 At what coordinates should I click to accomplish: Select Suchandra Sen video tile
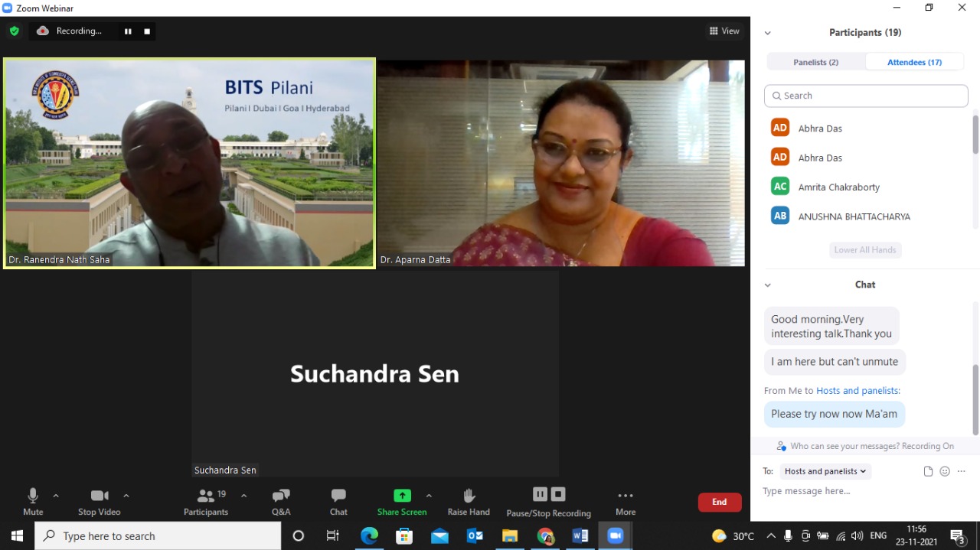coord(374,373)
